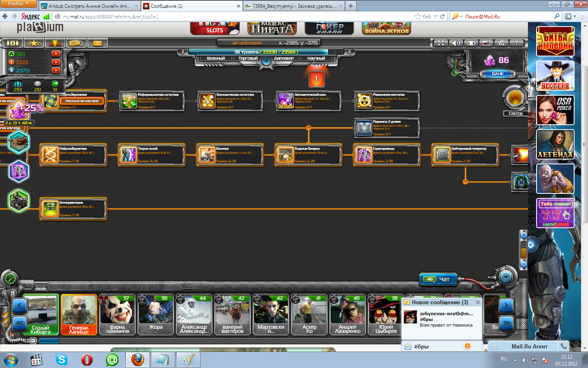Jump to last friends with double right arrow
Screen dimensions: 588x368
pos(506,324)
